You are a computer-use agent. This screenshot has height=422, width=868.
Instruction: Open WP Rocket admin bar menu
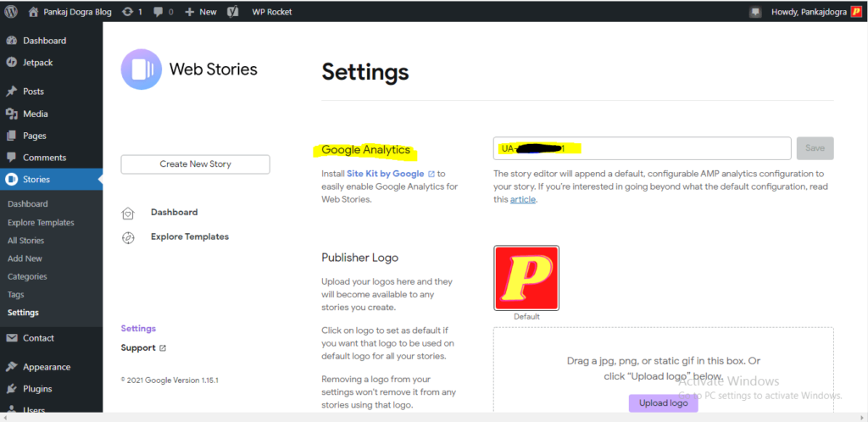click(x=272, y=12)
